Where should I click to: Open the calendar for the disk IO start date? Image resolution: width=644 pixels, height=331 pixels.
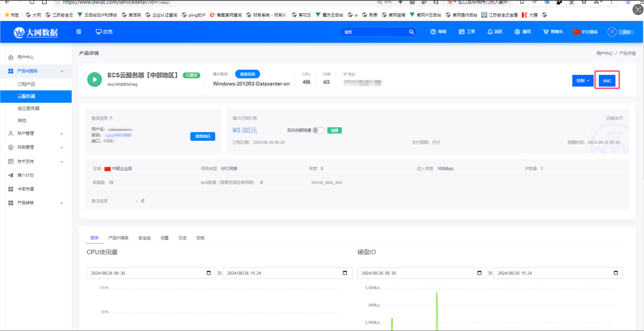[x=479, y=273]
